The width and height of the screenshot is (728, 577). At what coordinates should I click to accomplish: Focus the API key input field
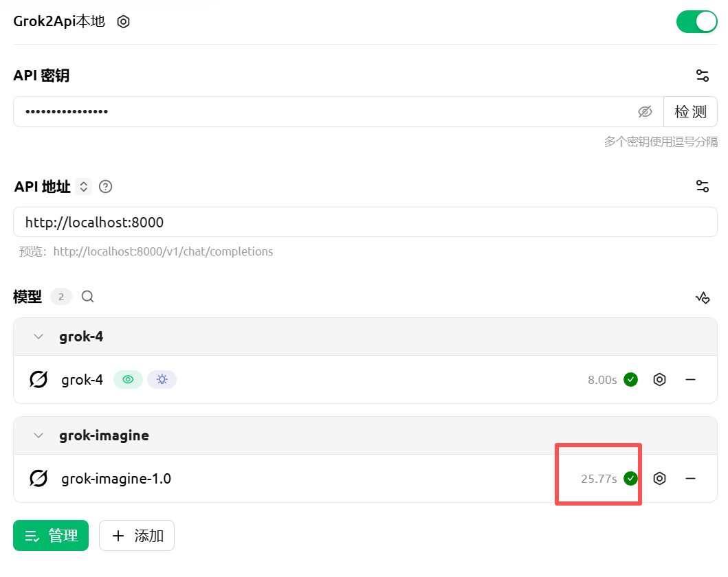point(323,111)
